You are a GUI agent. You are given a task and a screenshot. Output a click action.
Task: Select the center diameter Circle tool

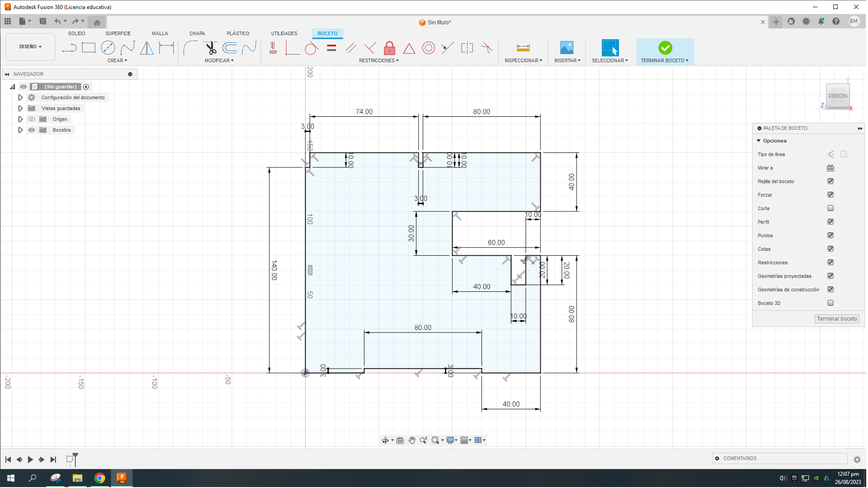(x=108, y=48)
